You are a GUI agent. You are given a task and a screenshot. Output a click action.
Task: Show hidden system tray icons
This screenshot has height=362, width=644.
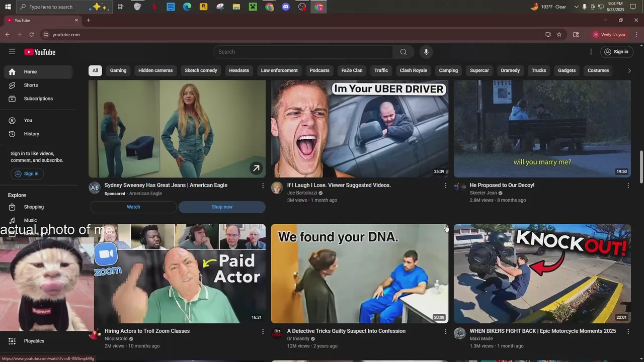click(x=577, y=7)
